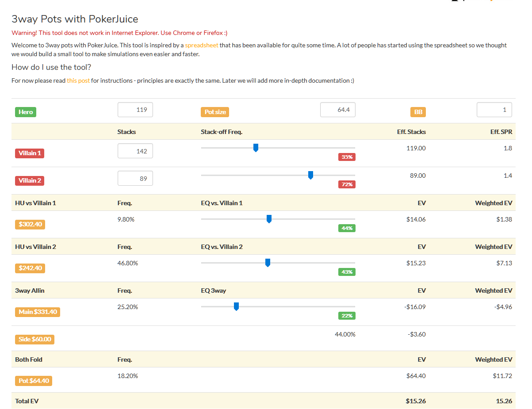Click the 'How do I use the tool?' heading
Image resolution: width=532 pixels, height=409 pixels.
[51, 67]
